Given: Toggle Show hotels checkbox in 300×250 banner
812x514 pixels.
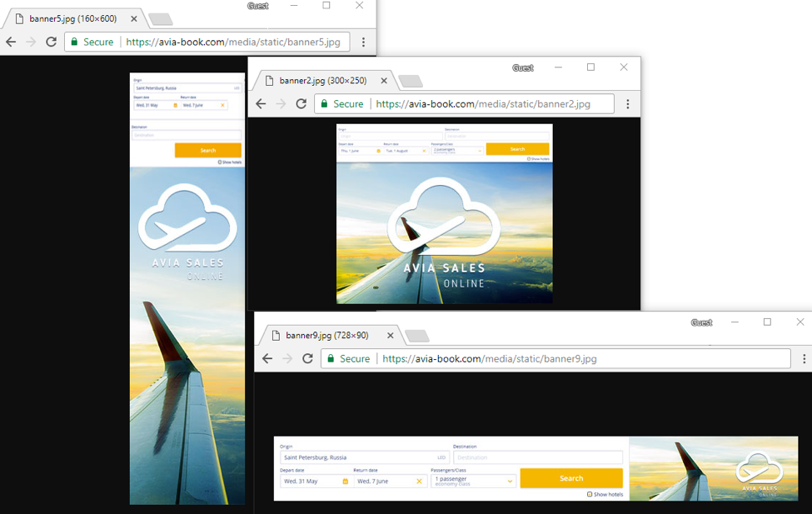Looking at the screenshot, I should coord(529,159).
